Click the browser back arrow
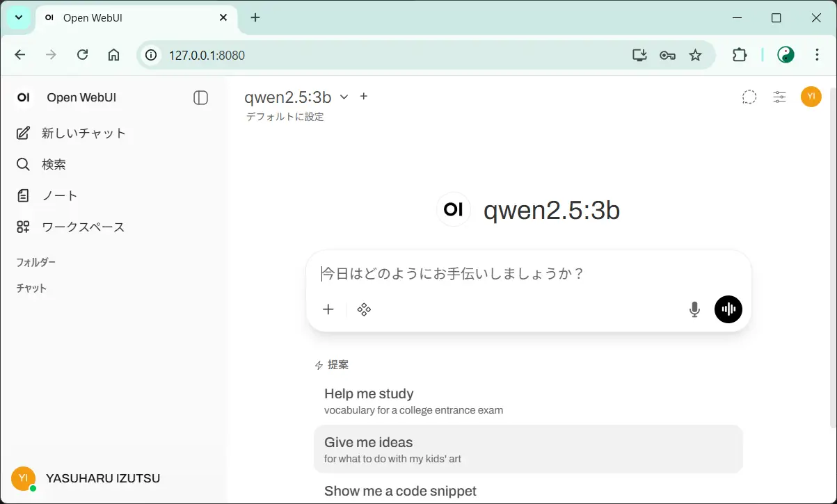 pyautogui.click(x=19, y=55)
